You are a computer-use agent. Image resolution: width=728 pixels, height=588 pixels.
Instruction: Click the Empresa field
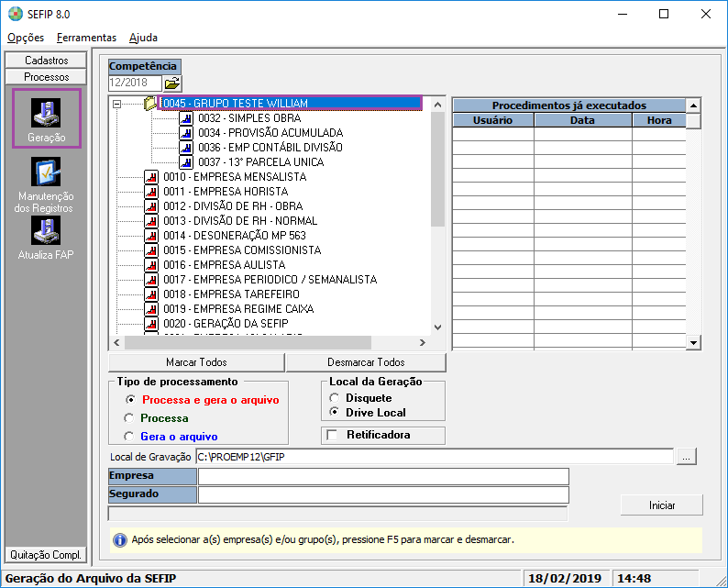[x=383, y=476]
